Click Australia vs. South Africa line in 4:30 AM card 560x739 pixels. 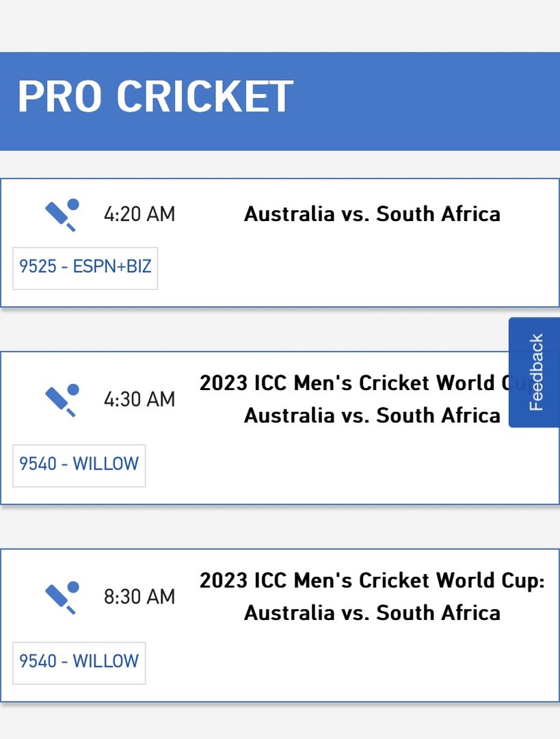point(372,416)
